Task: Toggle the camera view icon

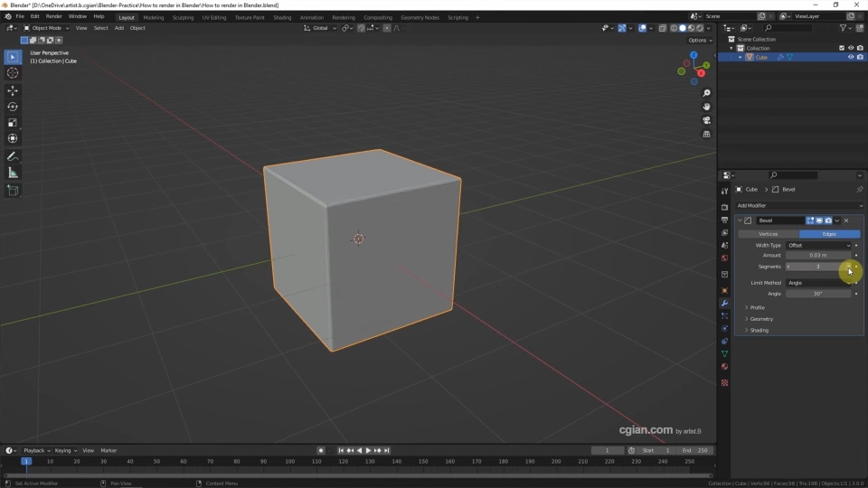Action: [x=706, y=120]
